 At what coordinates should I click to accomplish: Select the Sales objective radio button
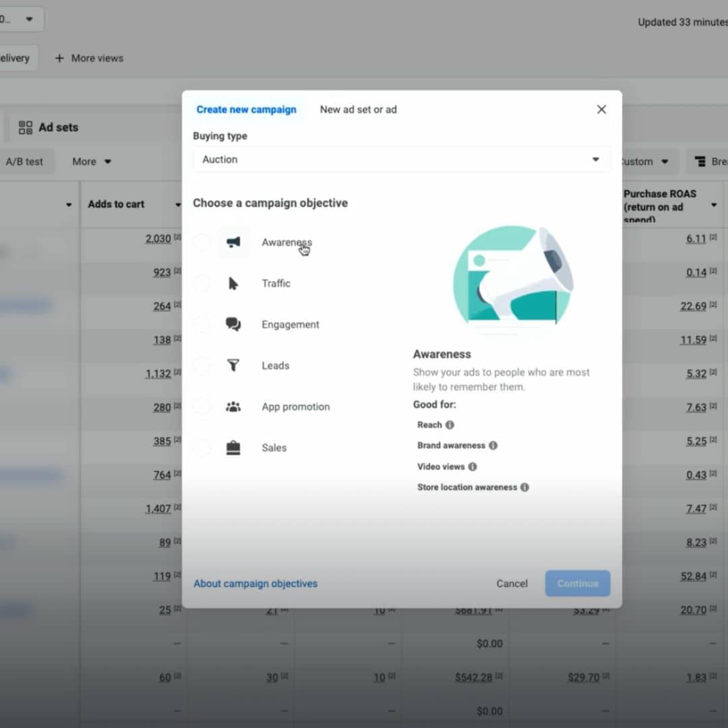click(x=202, y=448)
